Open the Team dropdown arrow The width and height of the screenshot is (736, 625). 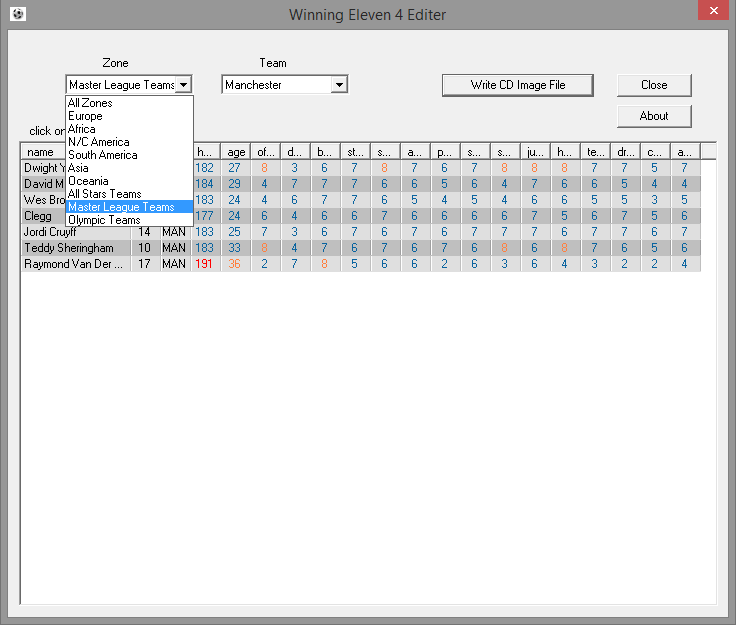point(339,85)
